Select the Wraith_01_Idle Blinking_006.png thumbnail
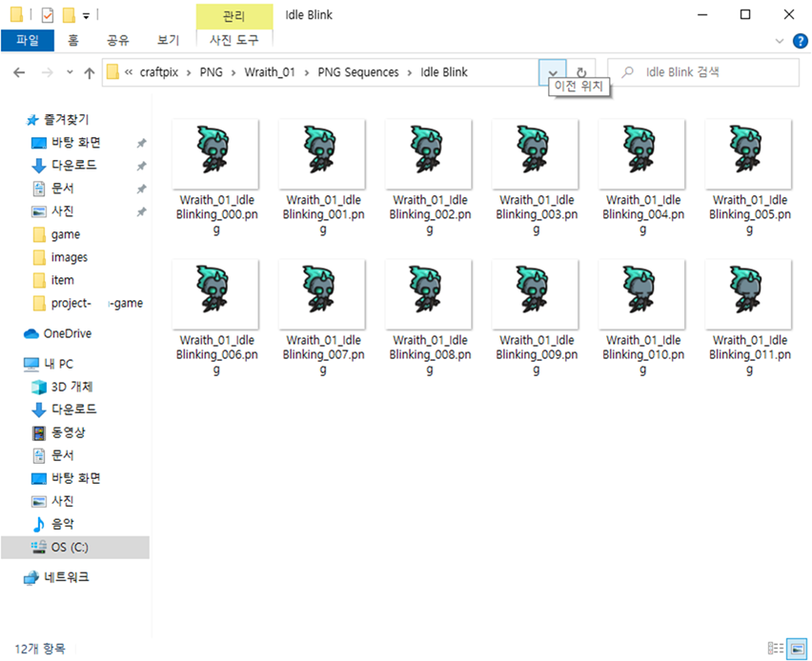The image size is (812, 661). [x=215, y=294]
